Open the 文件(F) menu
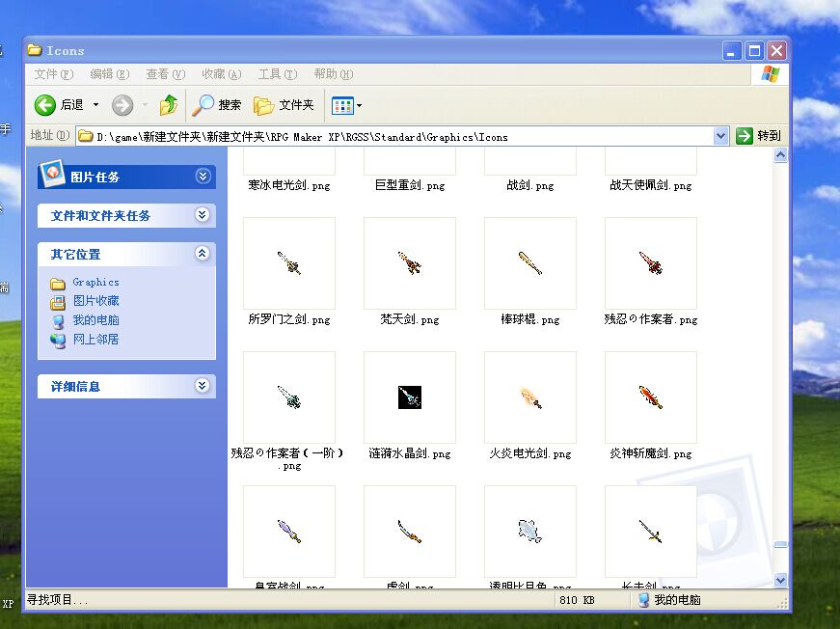 pyautogui.click(x=54, y=74)
